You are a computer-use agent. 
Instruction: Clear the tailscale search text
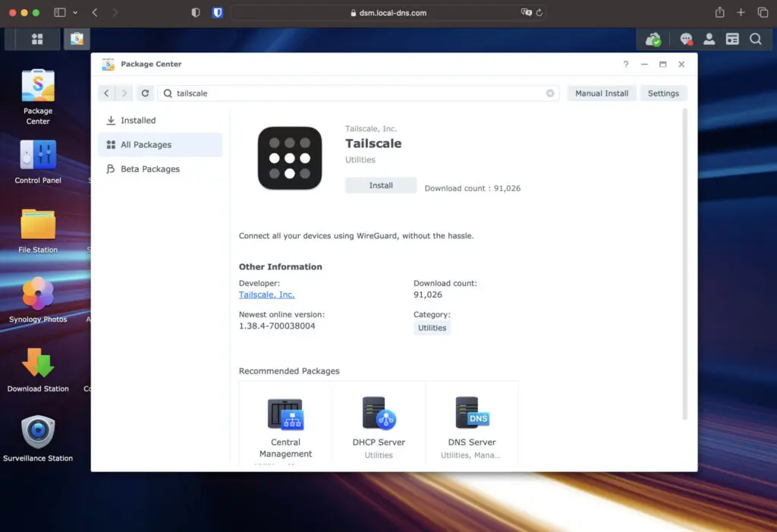[x=550, y=93]
